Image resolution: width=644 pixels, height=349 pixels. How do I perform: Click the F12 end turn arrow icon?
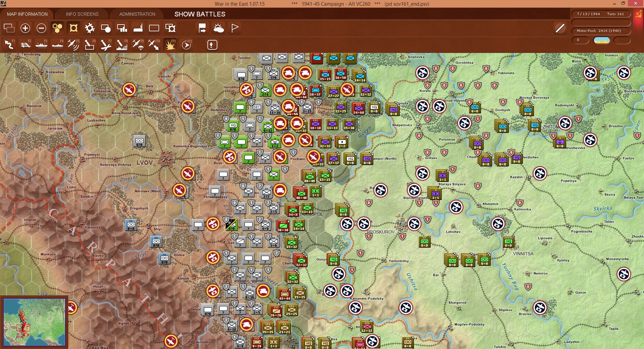tap(186, 45)
